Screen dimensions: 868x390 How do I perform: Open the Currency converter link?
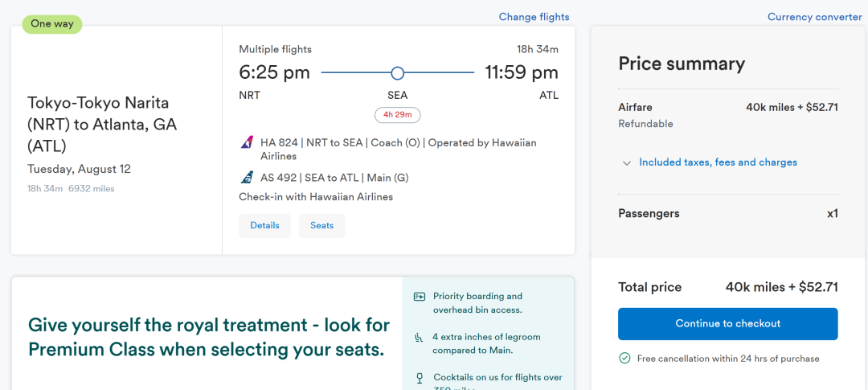[814, 17]
